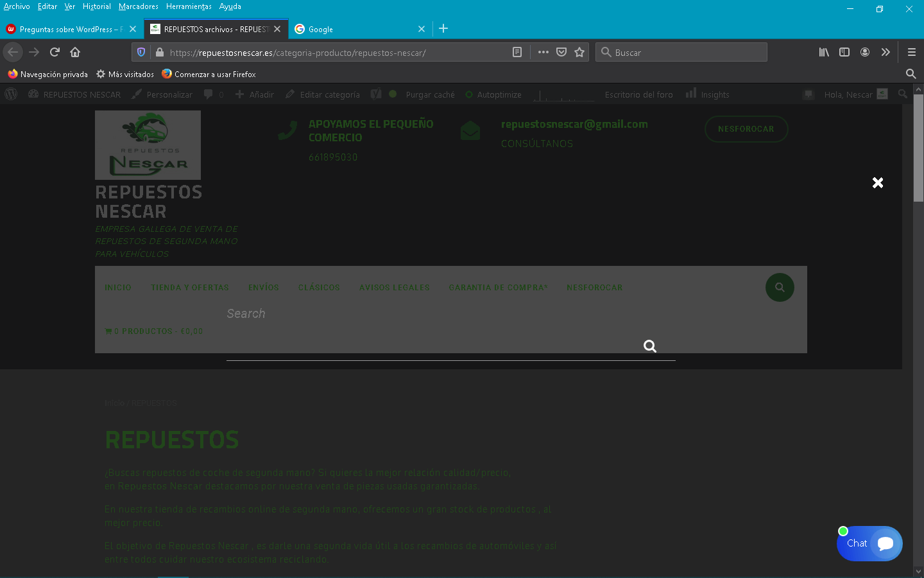The height and width of the screenshot is (578, 924).
Task: Click Inicio breadcrumb link
Action: pos(114,403)
